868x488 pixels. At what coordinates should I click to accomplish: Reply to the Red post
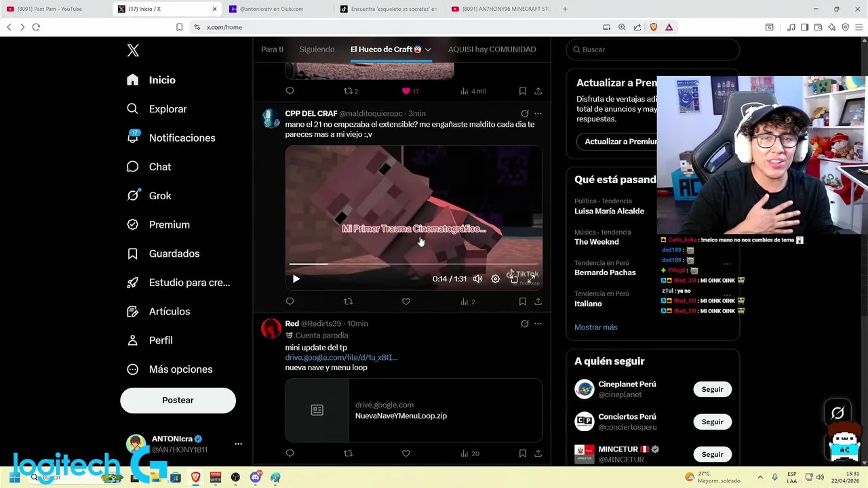[290, 453]
